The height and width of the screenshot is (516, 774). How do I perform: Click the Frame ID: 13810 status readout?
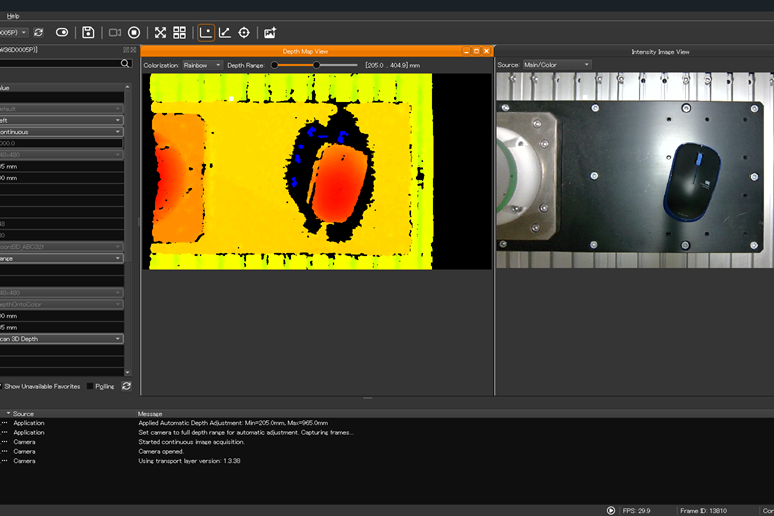pos(703,511)
